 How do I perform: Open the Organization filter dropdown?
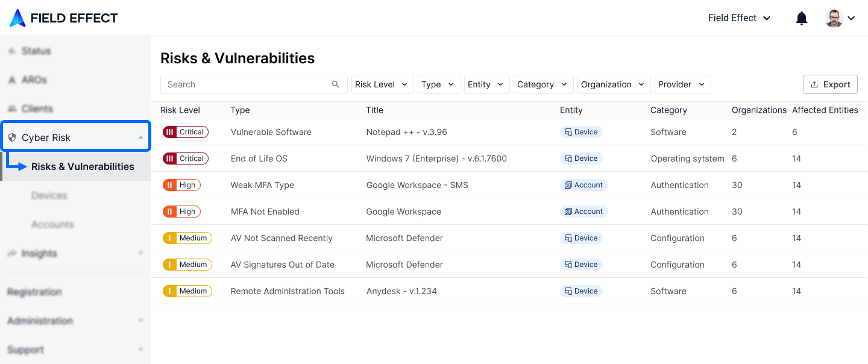(614, 84)
